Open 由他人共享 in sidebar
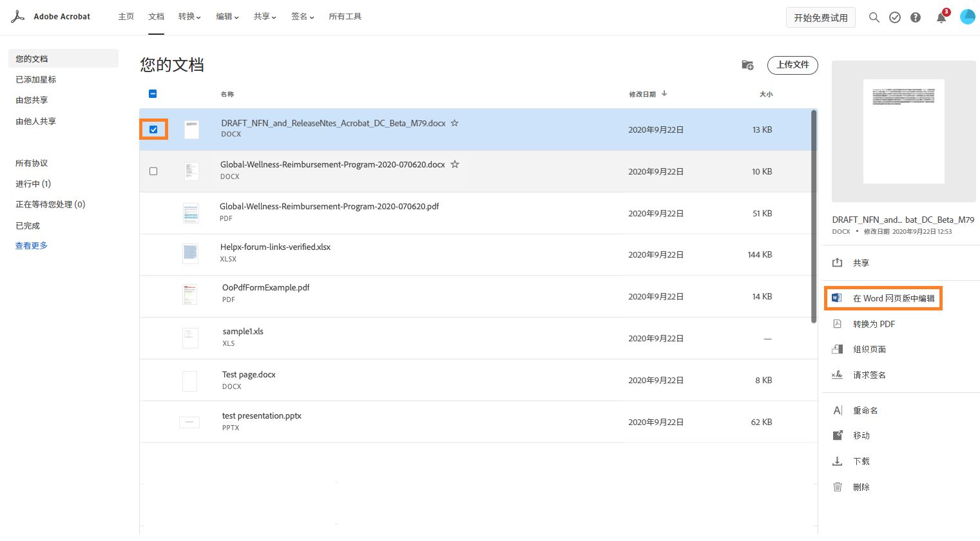The height and width of the screenshot is (541, 980). pos(36,121)
